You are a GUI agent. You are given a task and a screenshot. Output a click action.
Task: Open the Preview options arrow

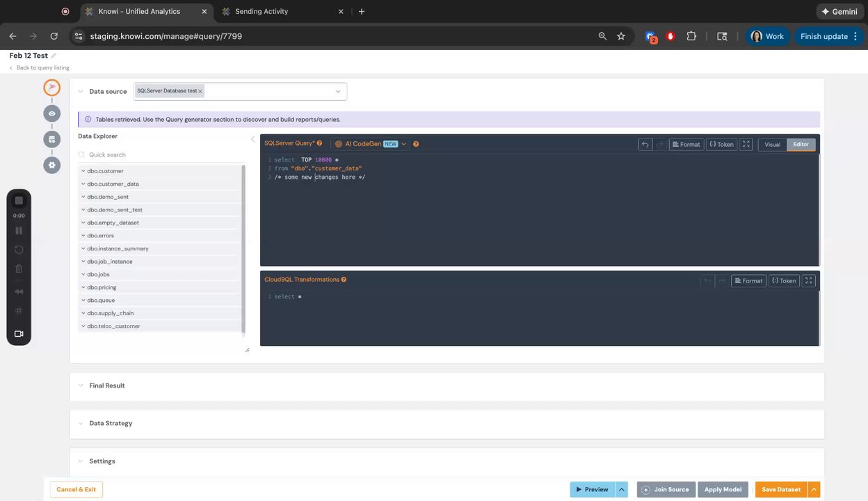click(x=622, y=490)
